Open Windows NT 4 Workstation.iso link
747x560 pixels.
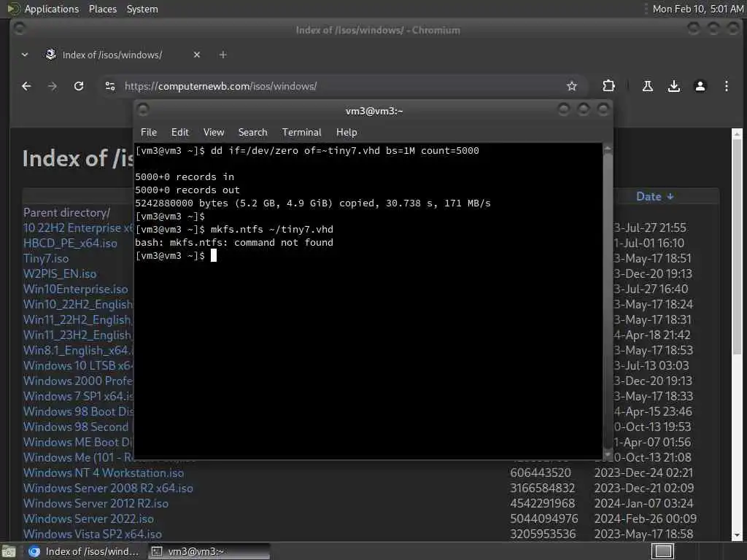(104, 472)
